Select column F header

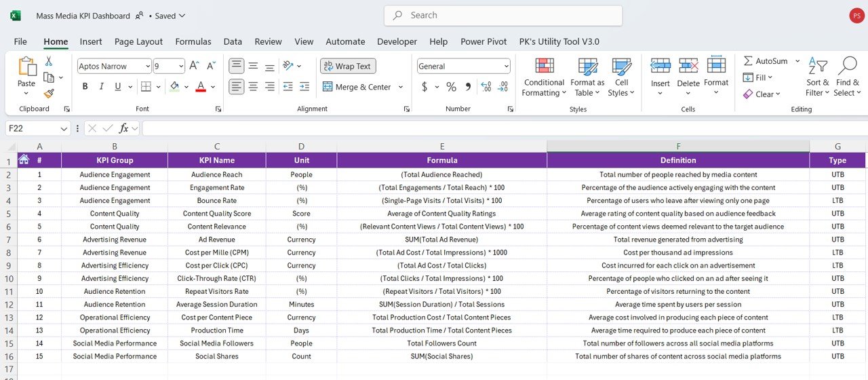[678, 146]
